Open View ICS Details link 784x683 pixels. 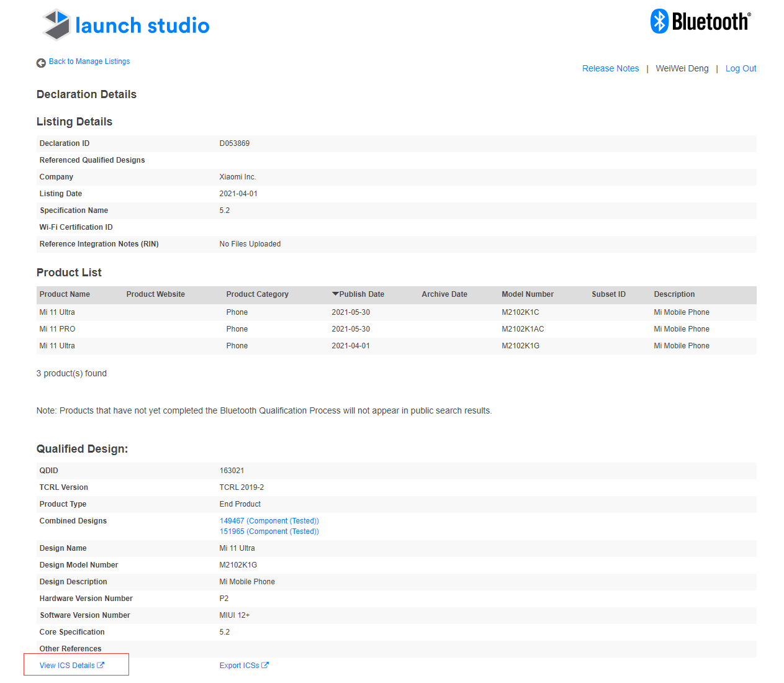pyautogui.click(x=67, y=666)
